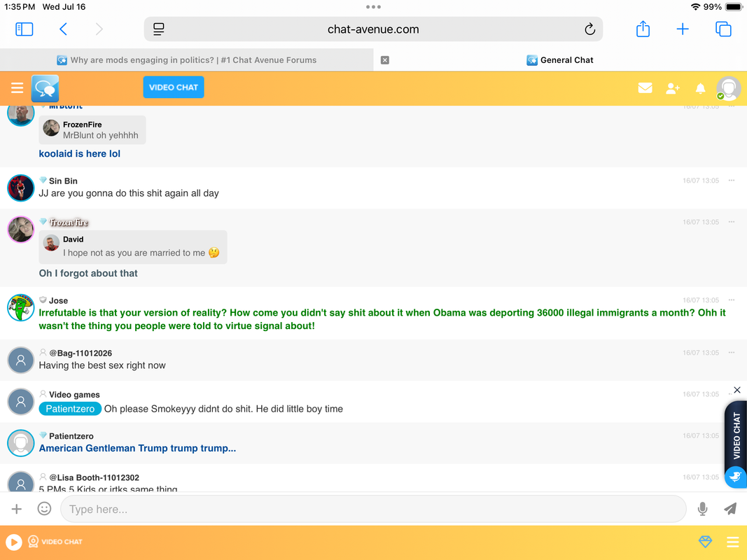Click username Patientzero above Trump message

coord(71,436)
